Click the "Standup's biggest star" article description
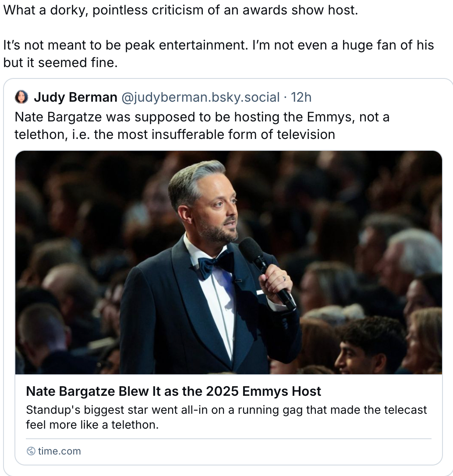453x476 pixels. (226, 410)
